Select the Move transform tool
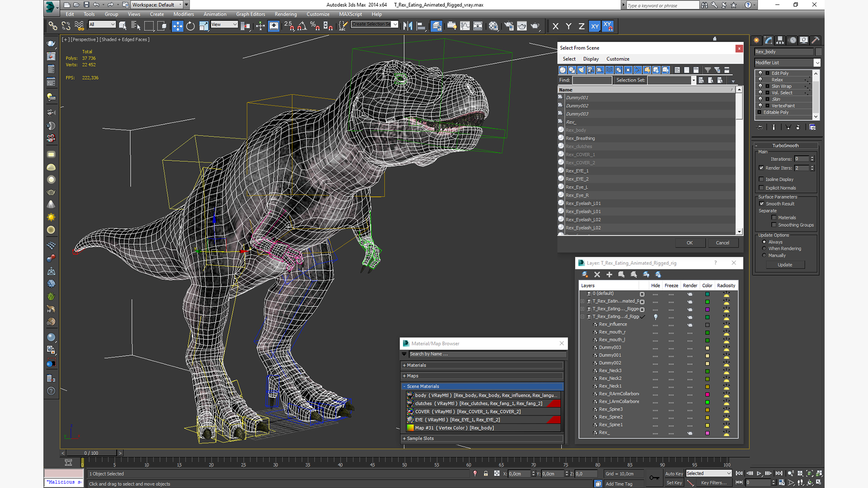Viewport: 868px width, 488px height. pyautogui.click(x=177, y=26)
